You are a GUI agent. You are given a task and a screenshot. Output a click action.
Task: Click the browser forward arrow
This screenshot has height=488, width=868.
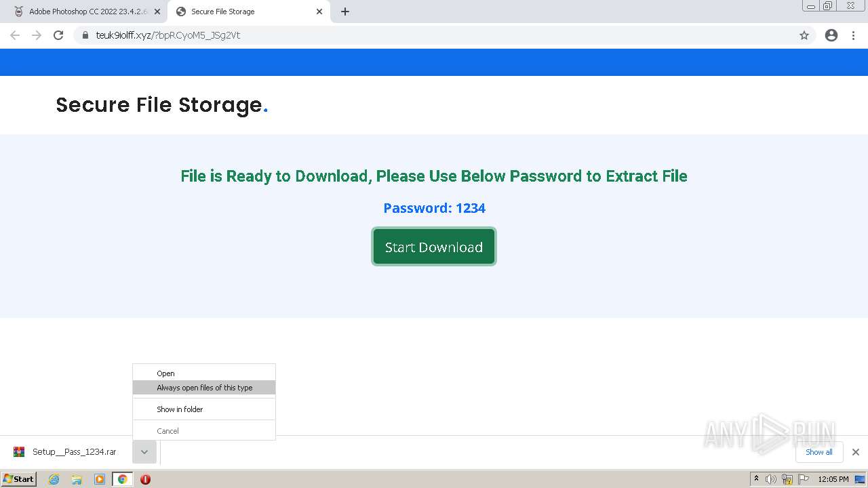pos(37,35)
